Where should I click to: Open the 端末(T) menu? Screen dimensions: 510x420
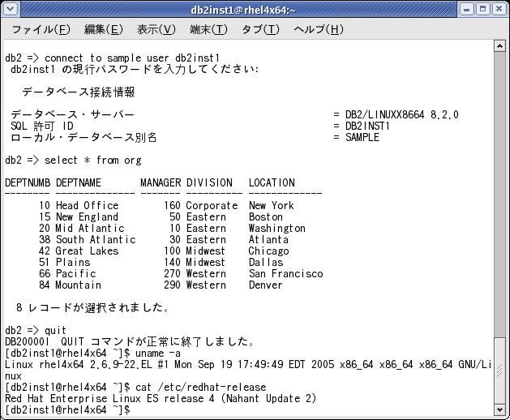tap(208, 30)
